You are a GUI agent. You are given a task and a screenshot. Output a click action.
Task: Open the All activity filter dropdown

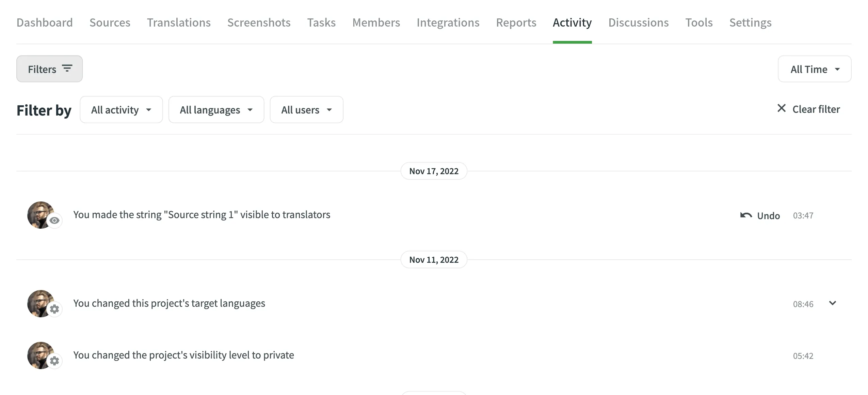tap(121, 109)
